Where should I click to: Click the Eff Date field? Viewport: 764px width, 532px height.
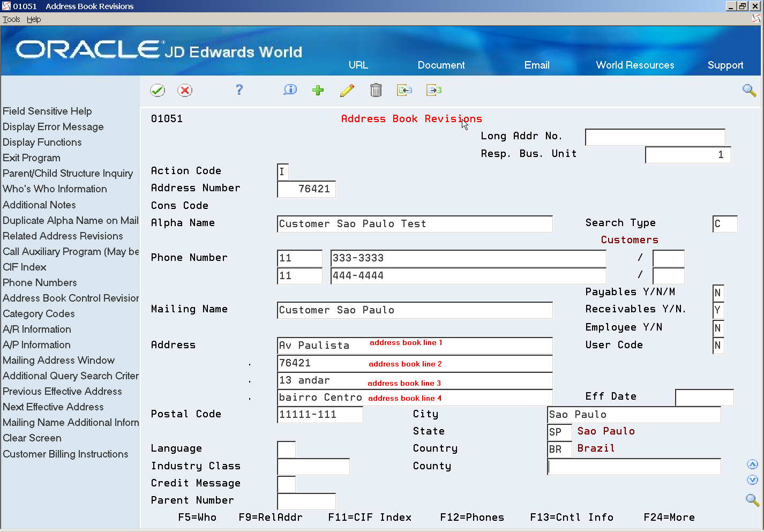tap(705, 398)
